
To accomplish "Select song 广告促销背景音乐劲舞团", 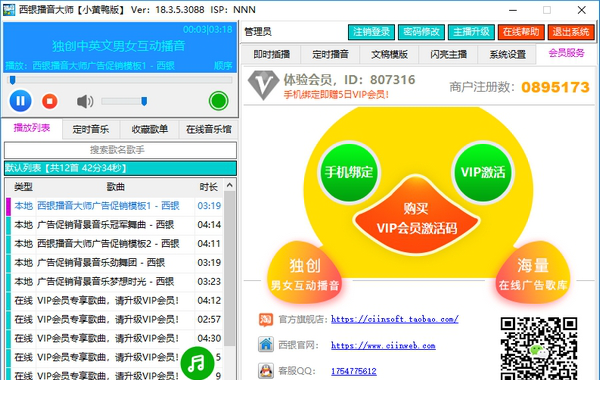I will pyautogui.click(x=114, y=263).
